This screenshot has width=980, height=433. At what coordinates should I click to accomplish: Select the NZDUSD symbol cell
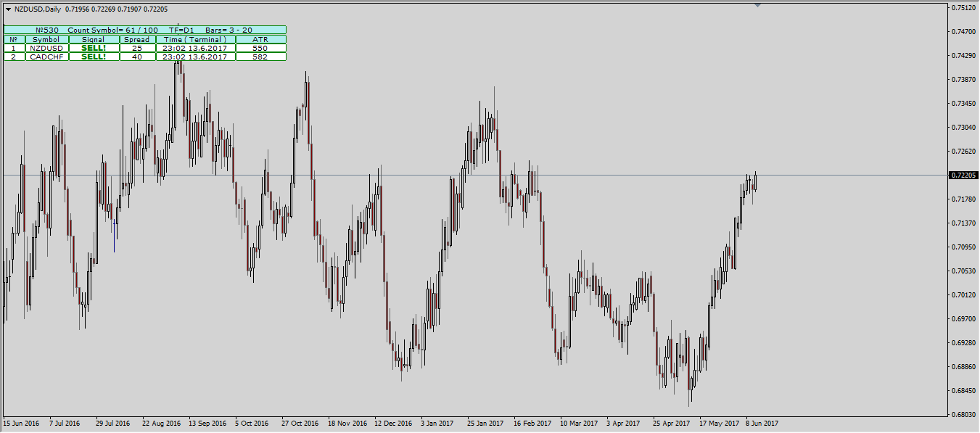click(46, 48)
